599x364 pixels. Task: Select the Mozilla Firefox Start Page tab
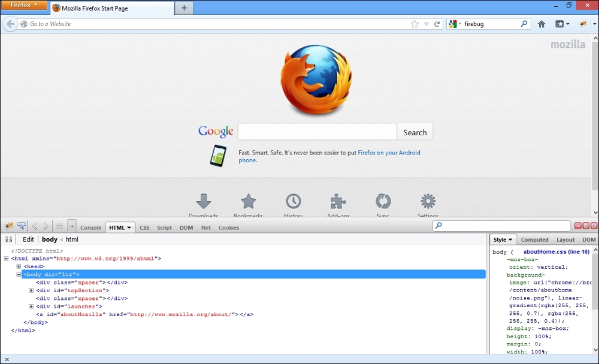coord(113,8)
